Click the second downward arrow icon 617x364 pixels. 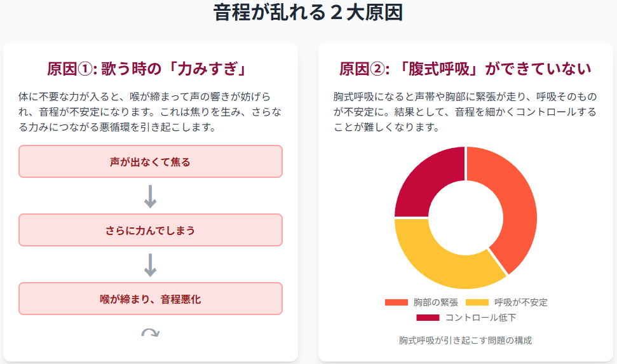151,264
